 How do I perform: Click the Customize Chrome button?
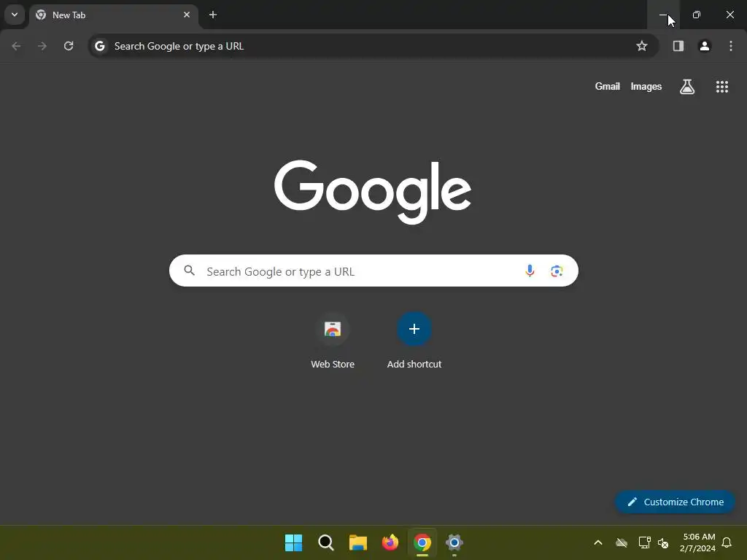tap(675, 502)
